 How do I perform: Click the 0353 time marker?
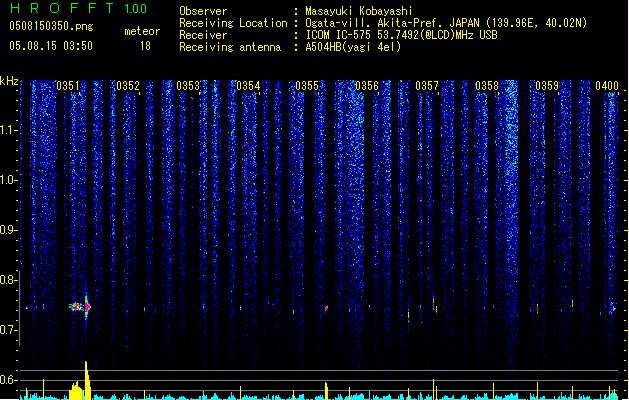click(188, 86)
